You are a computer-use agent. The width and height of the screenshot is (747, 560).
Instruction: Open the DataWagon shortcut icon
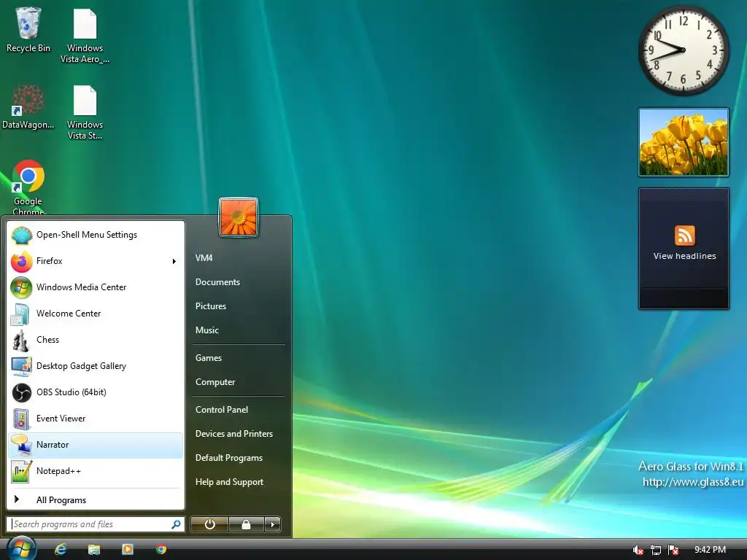tap(28, 106)
